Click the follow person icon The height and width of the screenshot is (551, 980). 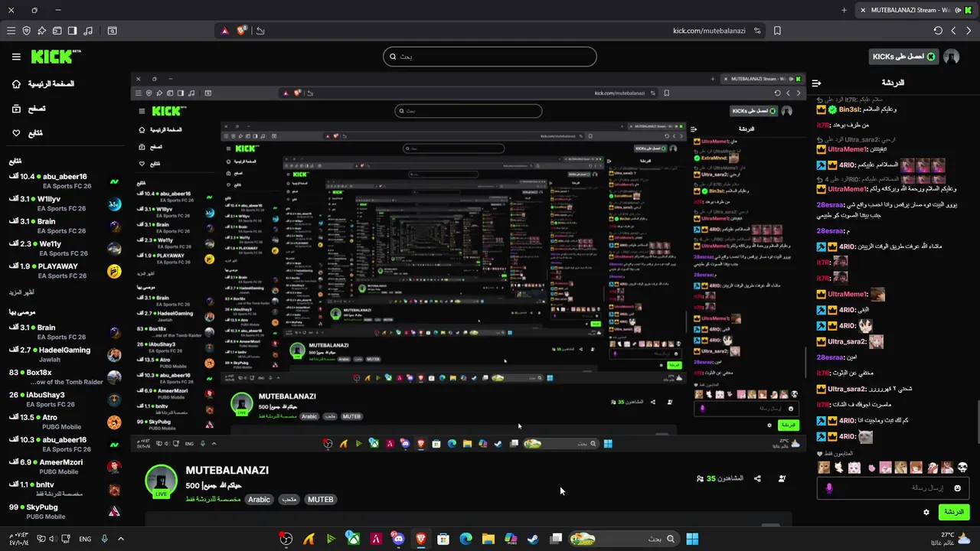(x=782, y=478)
